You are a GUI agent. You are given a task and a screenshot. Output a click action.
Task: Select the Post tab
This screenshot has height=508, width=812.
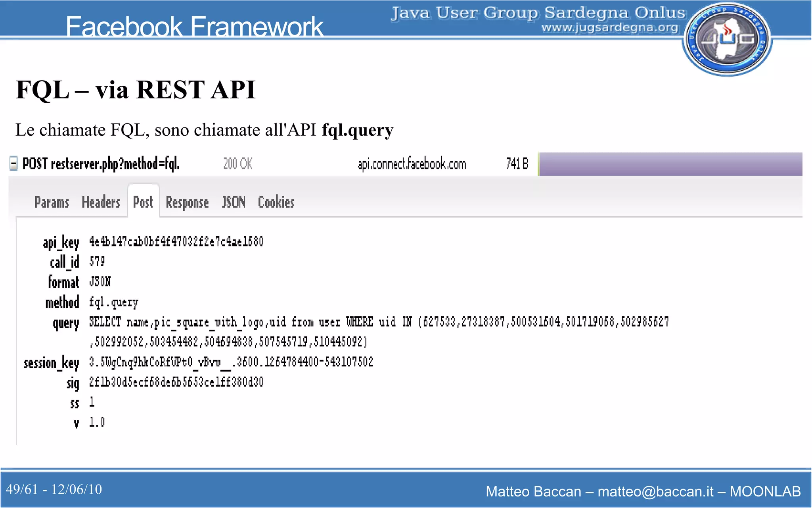143,202
